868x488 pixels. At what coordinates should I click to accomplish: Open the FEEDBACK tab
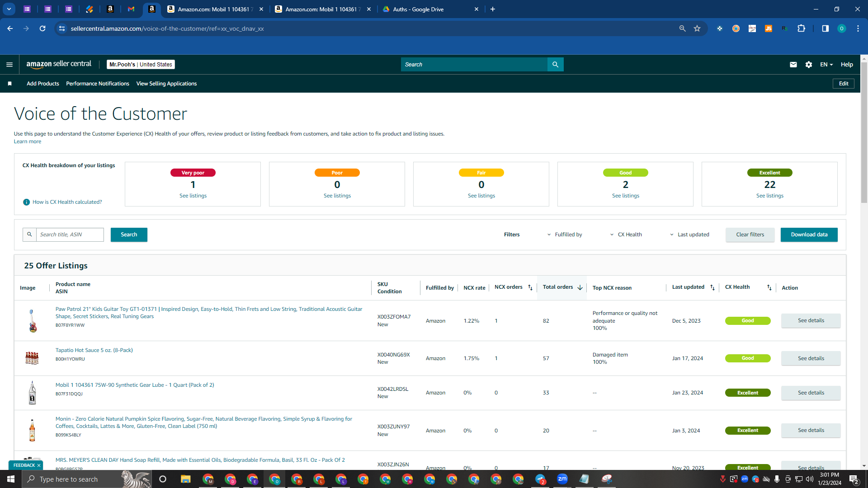24,465
